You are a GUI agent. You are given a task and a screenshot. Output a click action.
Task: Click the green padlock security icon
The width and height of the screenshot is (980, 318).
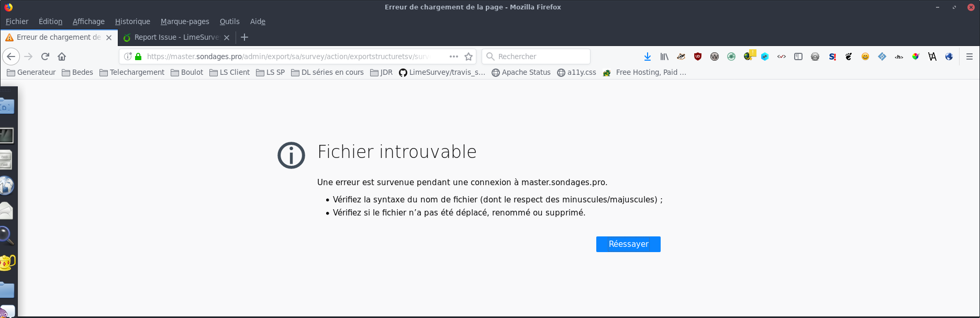click(x=138, y=56)
